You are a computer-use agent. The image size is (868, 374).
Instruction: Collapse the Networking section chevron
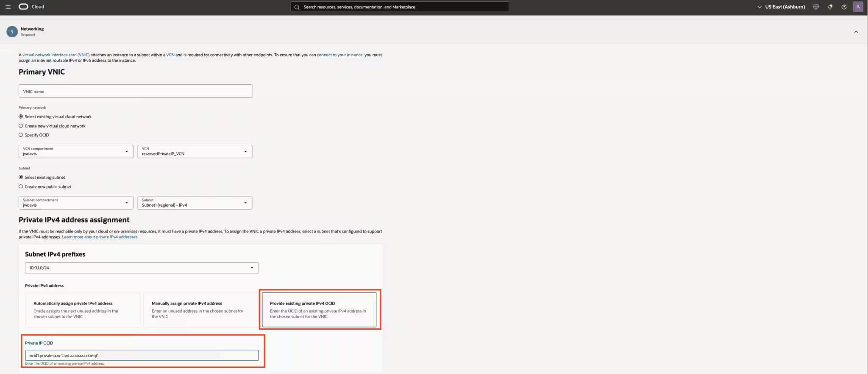tap(856, 32)
